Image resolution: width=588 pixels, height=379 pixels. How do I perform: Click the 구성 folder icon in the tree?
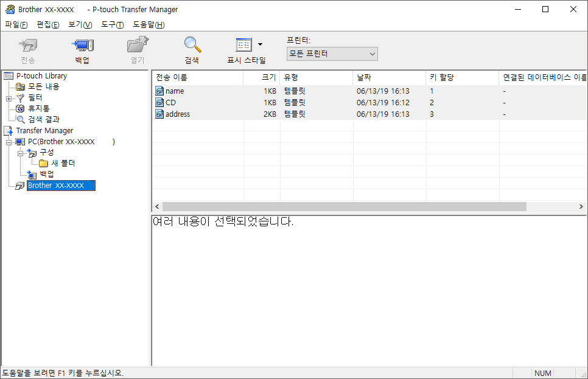[x=32, y=153]
